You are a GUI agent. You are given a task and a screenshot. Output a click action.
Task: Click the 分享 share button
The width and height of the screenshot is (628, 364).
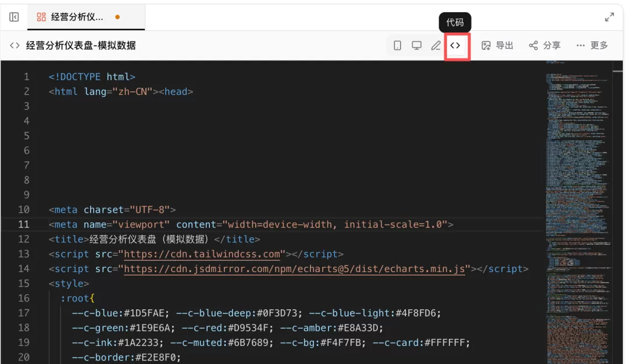tap(545, 45)
